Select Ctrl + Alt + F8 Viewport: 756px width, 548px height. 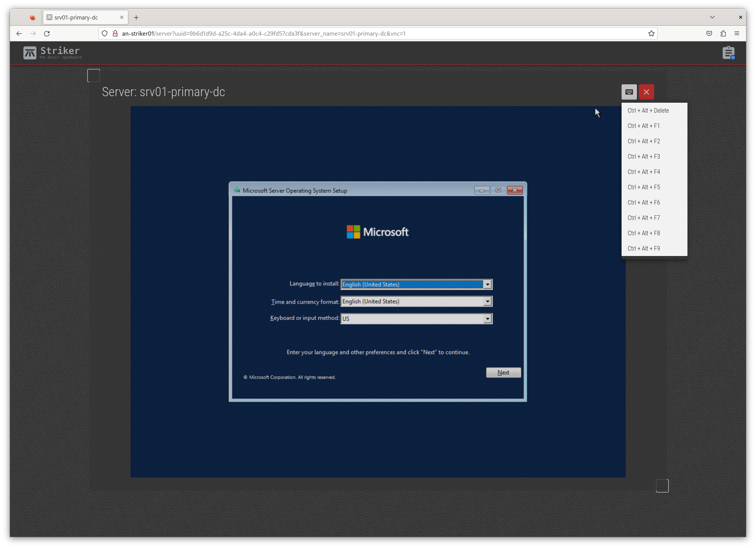[654, 233]
